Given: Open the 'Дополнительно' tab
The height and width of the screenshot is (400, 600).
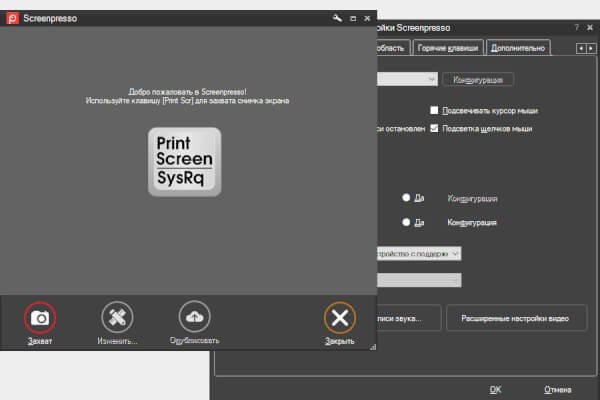Looking at the screenshot, I should [x=518, y=48].
